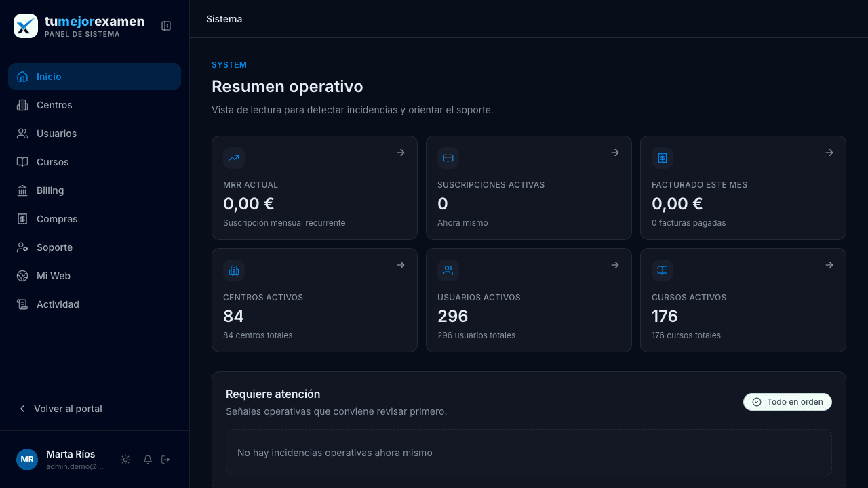Click the Sistema breadcrumb title
Viewport: 868px width, 488px height.
click(224, 19)
